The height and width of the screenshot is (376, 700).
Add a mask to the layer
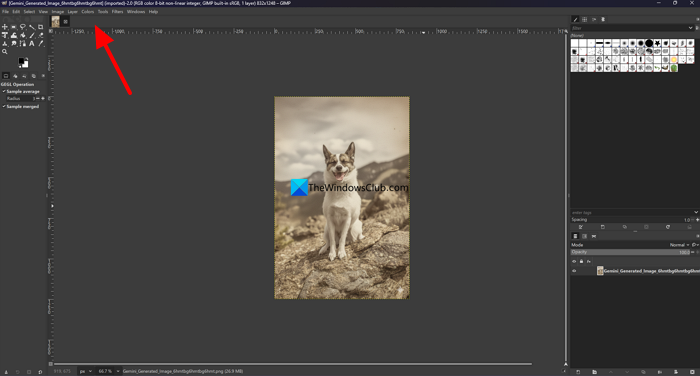(676, 372)
